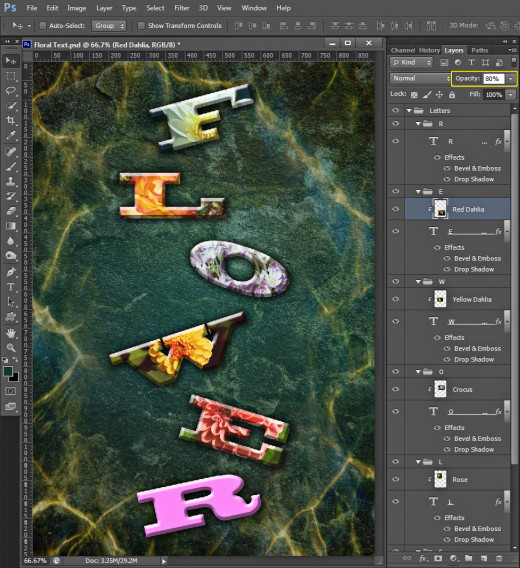The width and height of the screenshot is (520, 568).
Task: Check Show Transform Controls
Action: pos(141,25)
